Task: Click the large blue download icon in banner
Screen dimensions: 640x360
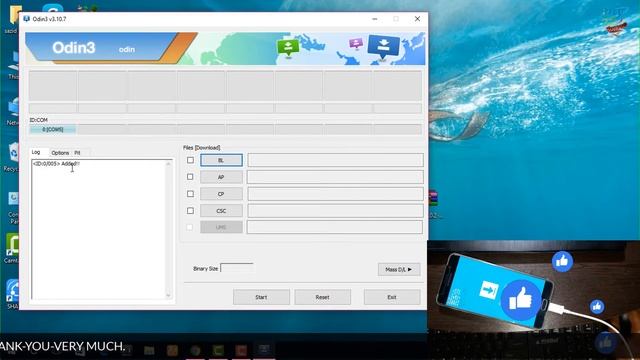Action: 383,47
